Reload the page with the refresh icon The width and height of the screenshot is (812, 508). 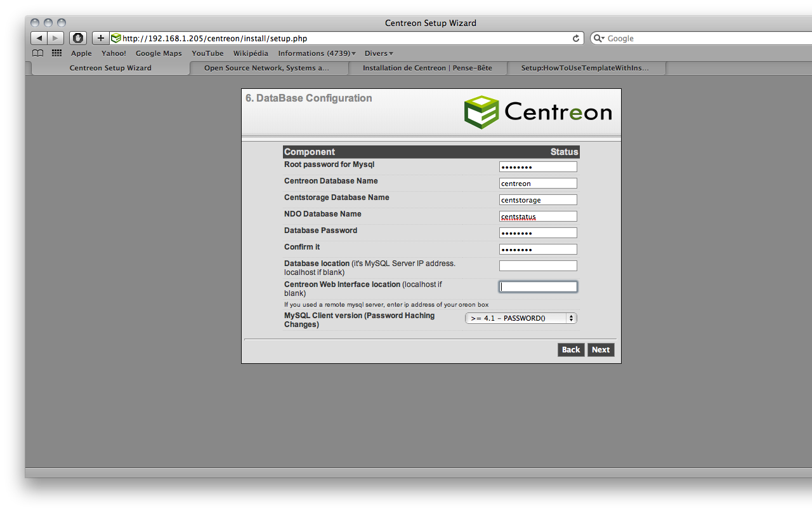(x=576, y=38)
